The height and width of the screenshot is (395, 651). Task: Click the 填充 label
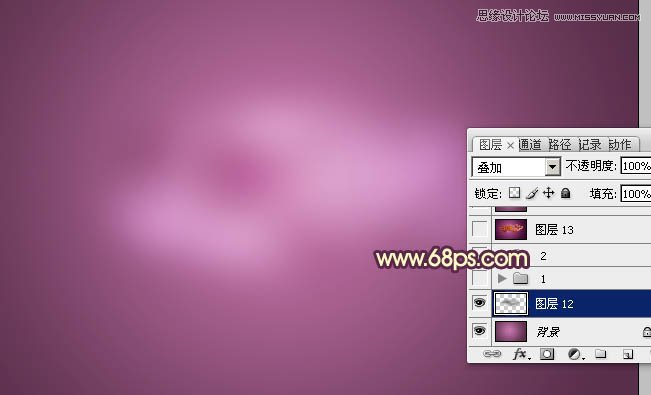pos(603,194)
